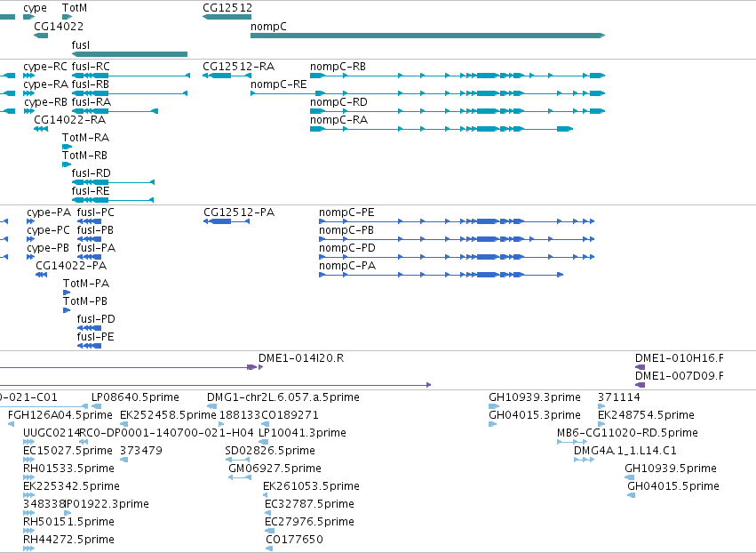The height and width of the screenshot is (553, 756).
Task: Select protein label fusl-PB
Action: click(x=95, y=230)
